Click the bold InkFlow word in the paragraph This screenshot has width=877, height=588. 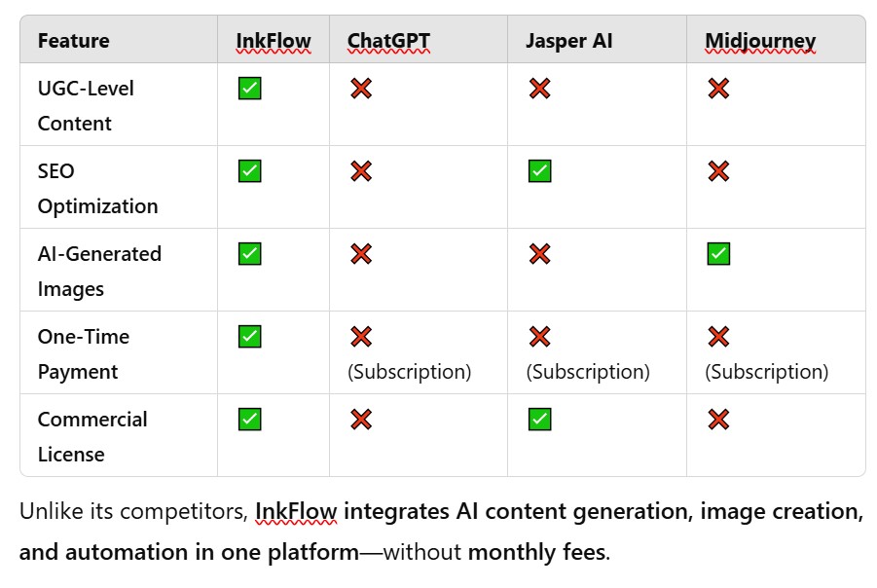pos(296,511)
